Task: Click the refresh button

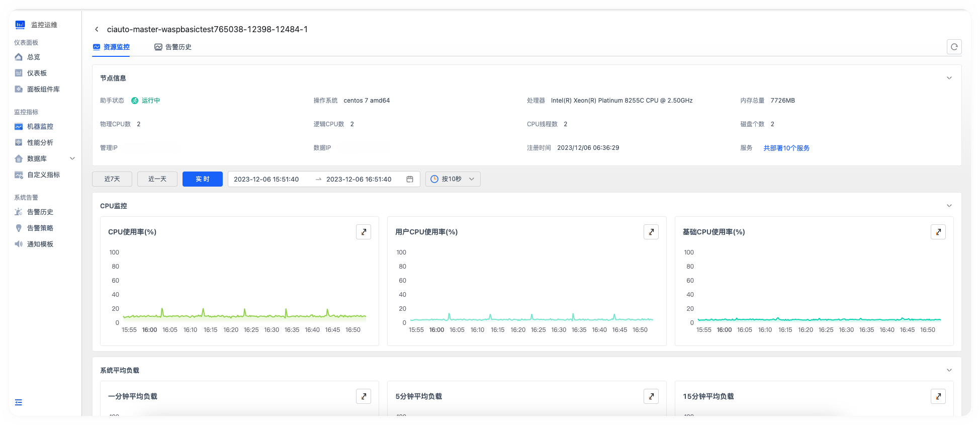Action: (x=954, y=47)
